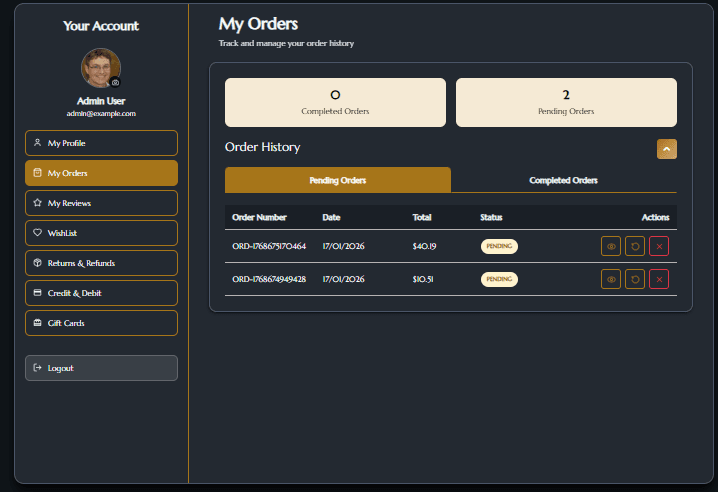Click the $10.51 total
718x492 pixels.
423,279
